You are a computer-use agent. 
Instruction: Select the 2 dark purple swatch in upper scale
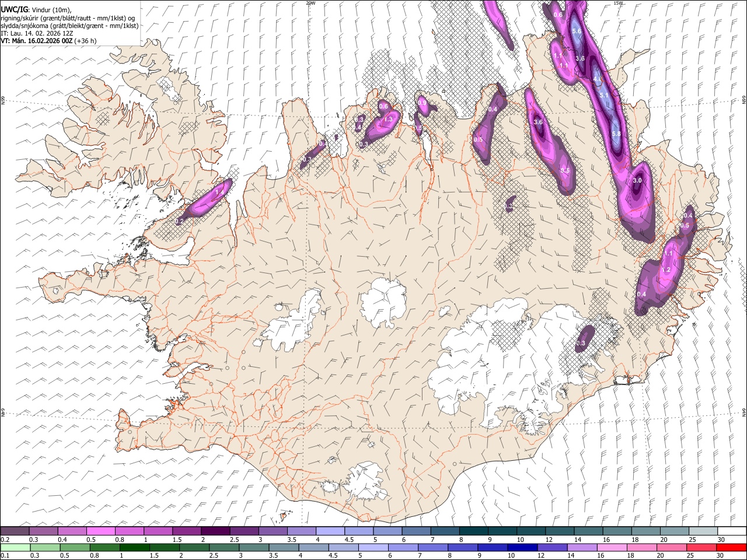pos(216,531)
